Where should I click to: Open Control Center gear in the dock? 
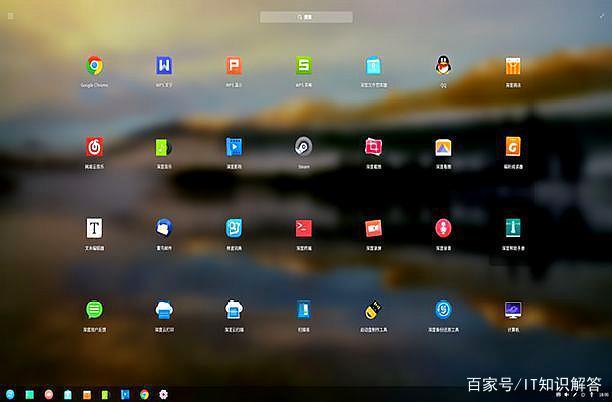(x=164, y=395)
